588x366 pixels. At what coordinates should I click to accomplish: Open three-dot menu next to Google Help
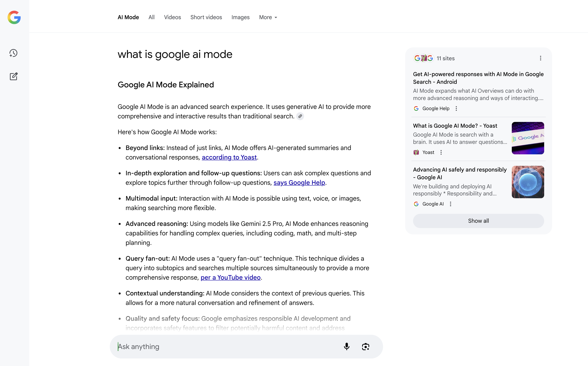(456, 108)
